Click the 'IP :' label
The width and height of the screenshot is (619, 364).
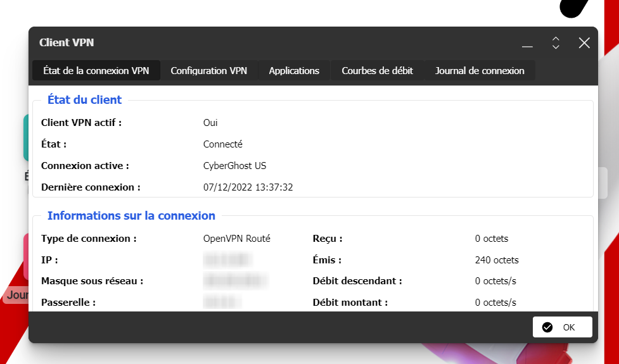click(49, 260)
